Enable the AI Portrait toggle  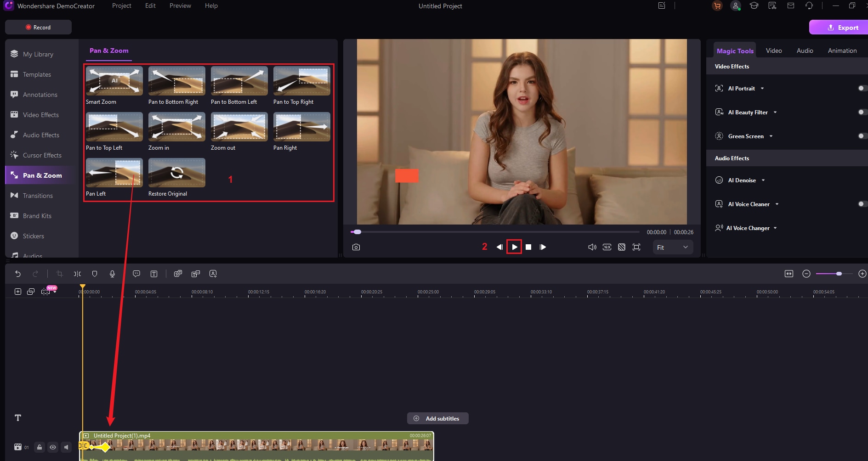pyautogui.click(x=862, y=88)
